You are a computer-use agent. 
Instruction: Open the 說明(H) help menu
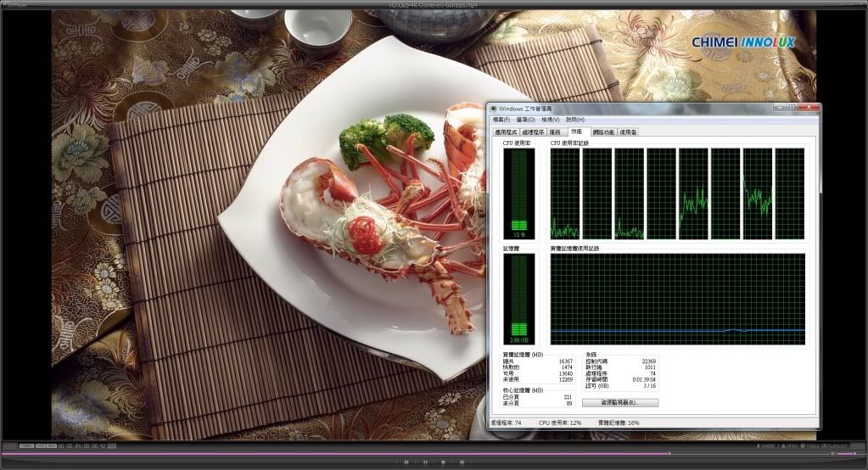point(575,120)
